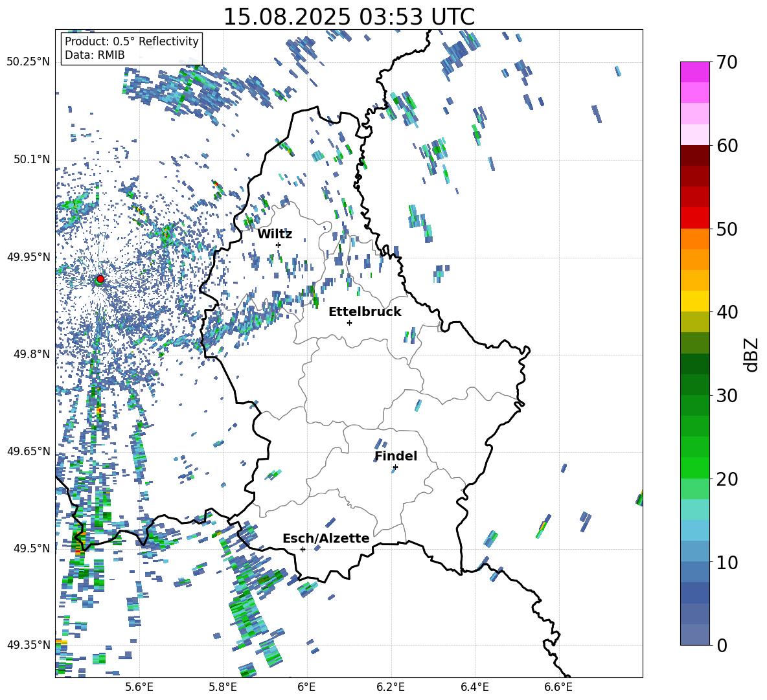Click the Product: 0.5° Reflectivity text
Viewport: 767px width, 700px height.
pos(132,41)
